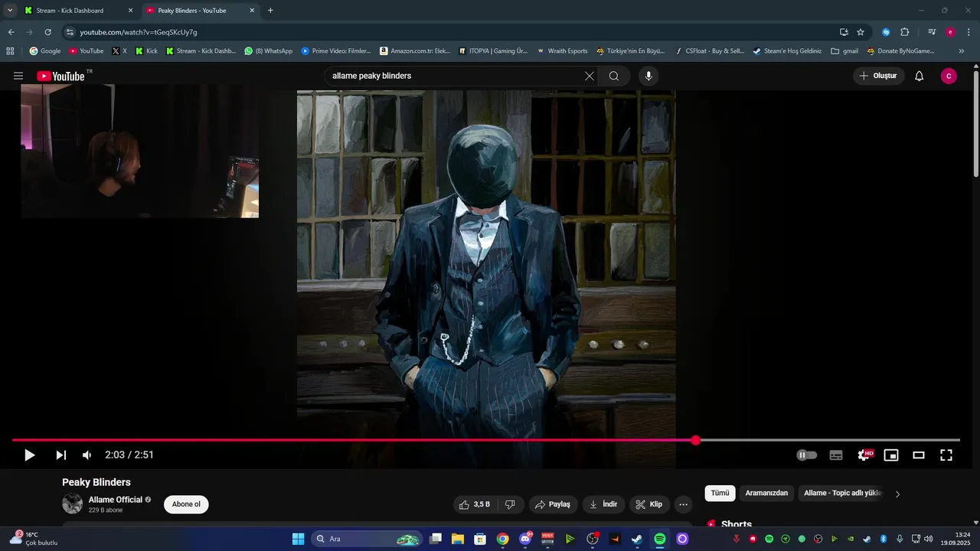Screen dimensions: 980x551
Task: Open Steam from the taskbar
Action: coord(637,539)
